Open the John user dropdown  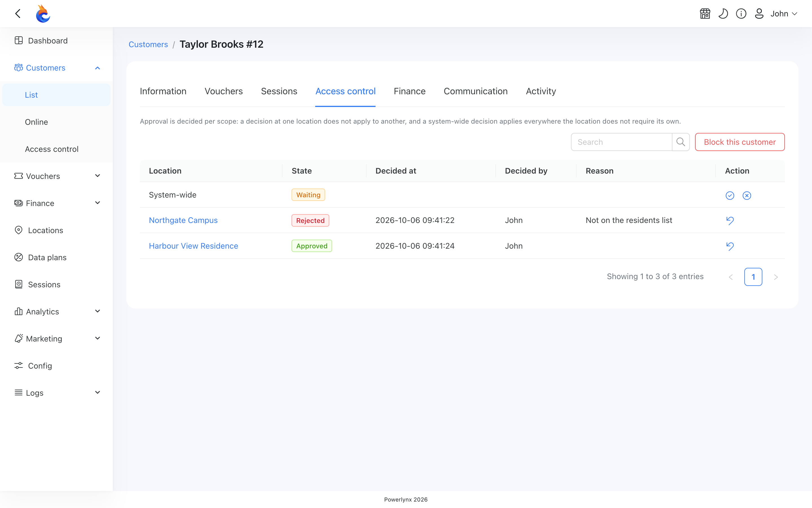[784, 14]
